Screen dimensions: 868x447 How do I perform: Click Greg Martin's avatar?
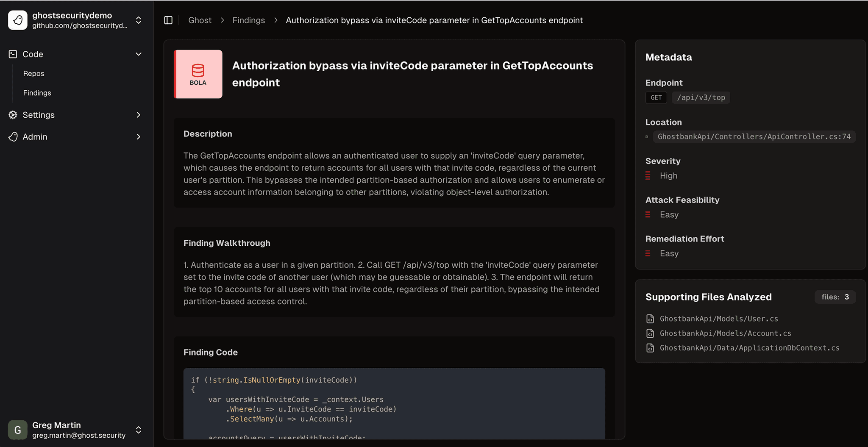click(x=18, y=430)
